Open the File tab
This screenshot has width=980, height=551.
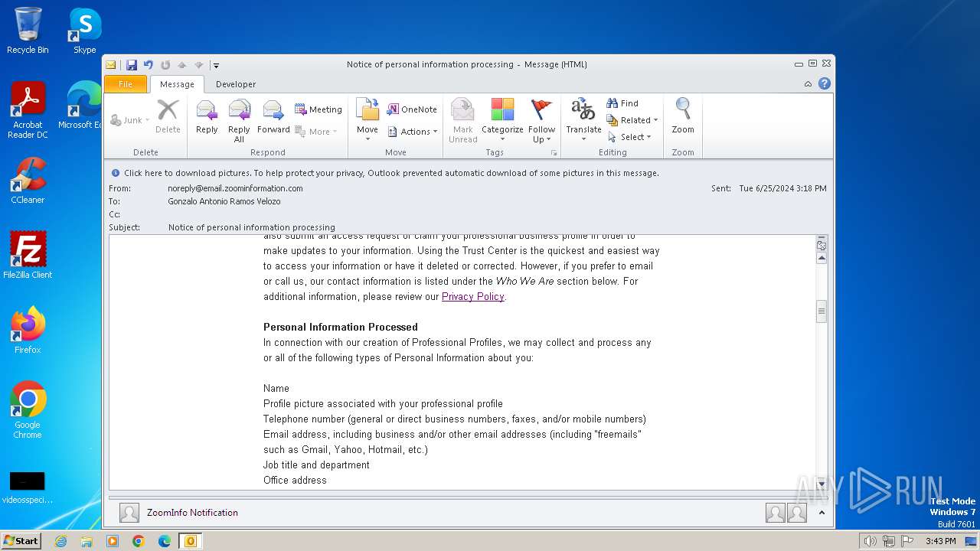[126, 84]
